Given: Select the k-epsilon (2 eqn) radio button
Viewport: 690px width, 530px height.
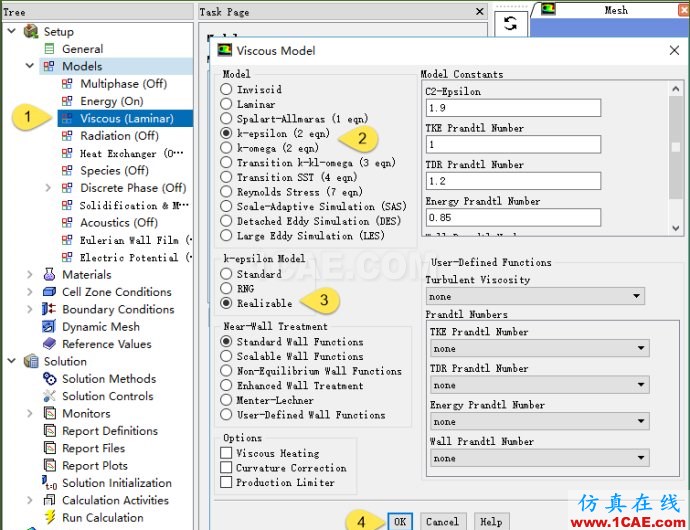Looking at the screenshot, I should [227, 132].
